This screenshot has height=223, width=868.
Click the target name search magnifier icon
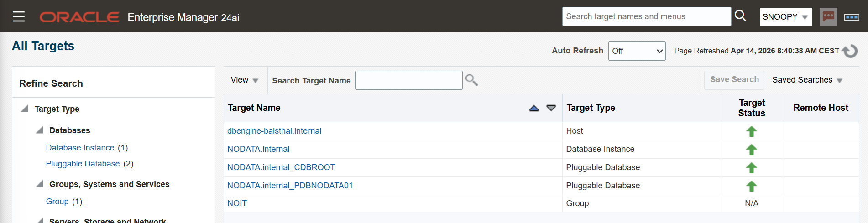tap(471, 80)
